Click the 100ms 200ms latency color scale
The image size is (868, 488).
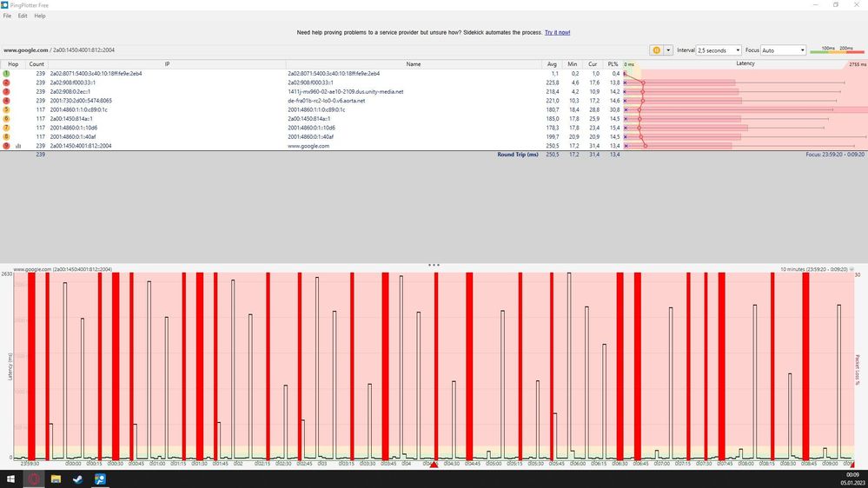coord(837,49)
